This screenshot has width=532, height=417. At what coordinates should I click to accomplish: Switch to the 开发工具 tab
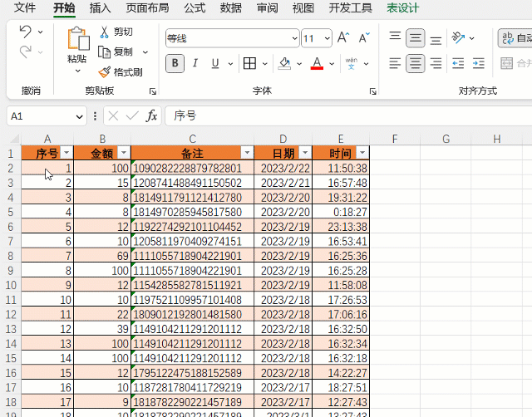point(350,7)
